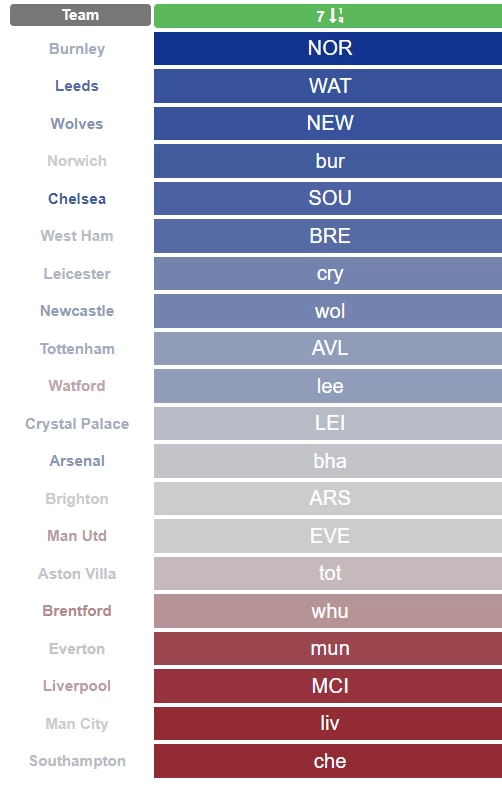Click the grey ARS fixture cell
The width and height of the screenshot is (502, 786).
click(x=328, y=498)
